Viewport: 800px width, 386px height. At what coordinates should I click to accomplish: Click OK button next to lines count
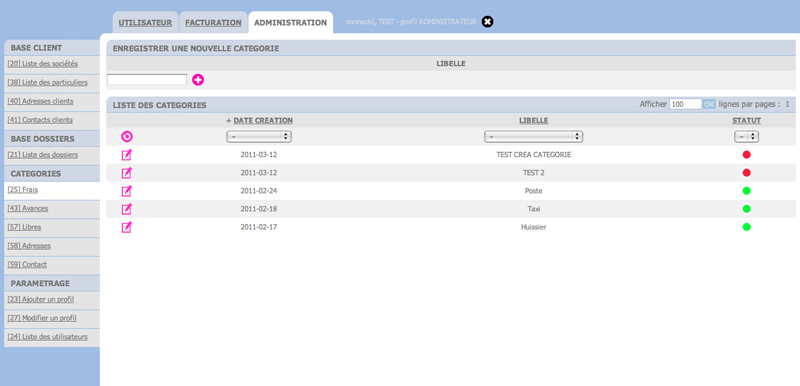[x=709, y=104]
